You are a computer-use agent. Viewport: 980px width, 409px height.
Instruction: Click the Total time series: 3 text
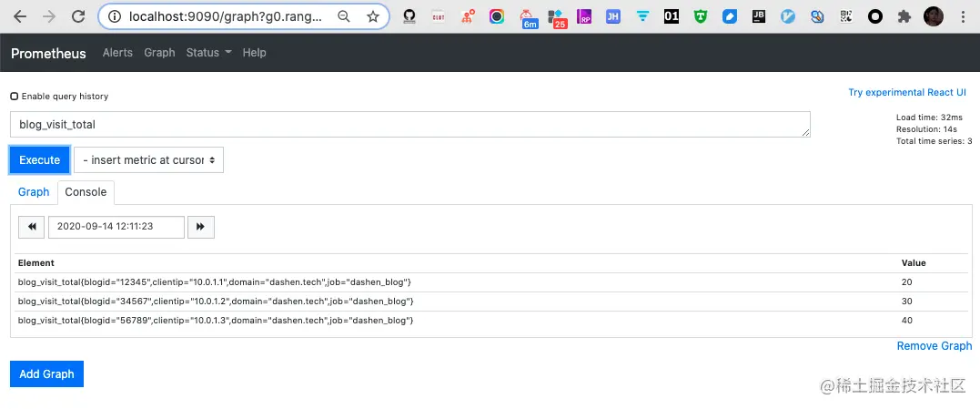click(x=935, y=141)
